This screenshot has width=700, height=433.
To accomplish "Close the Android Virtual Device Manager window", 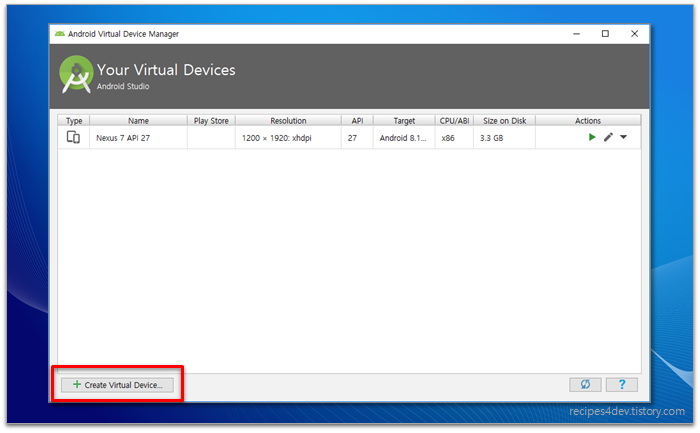I will (x=634, y=34).
